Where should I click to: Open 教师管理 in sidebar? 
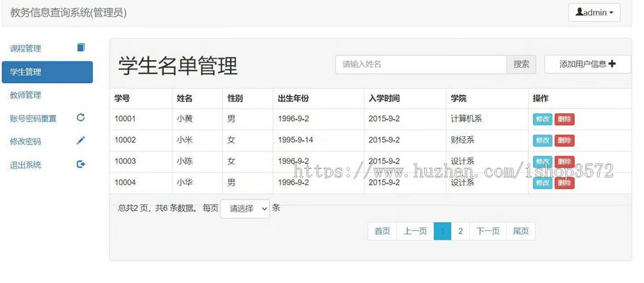click(x=47, y=95)
